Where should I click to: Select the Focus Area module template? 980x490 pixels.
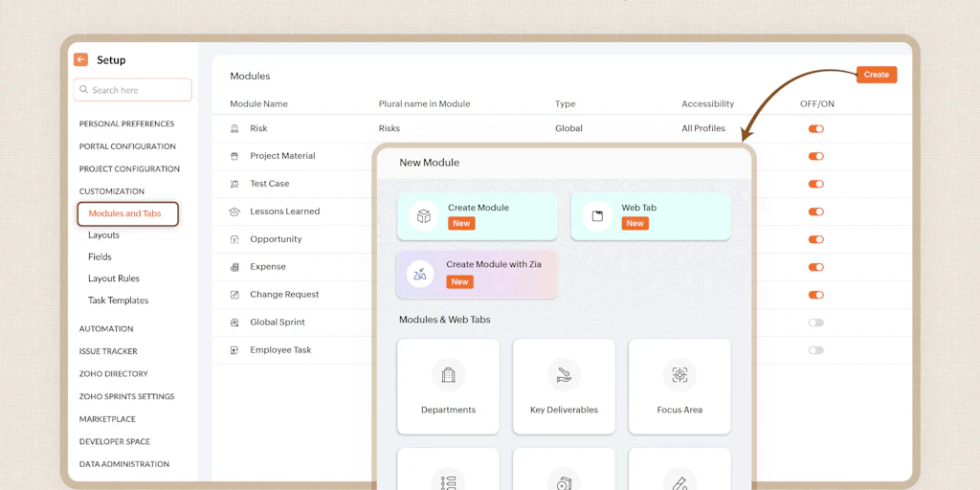(679, 387)
